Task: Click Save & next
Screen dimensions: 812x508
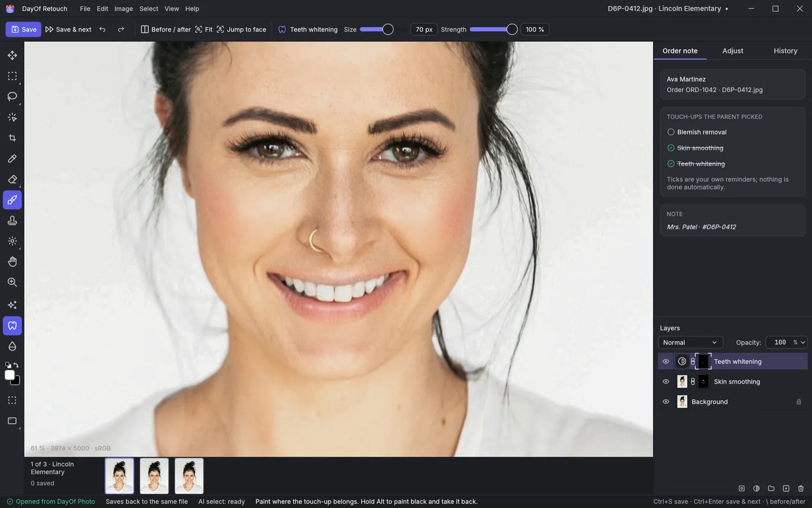Action: pyautogui.click(x=68, y=29)
